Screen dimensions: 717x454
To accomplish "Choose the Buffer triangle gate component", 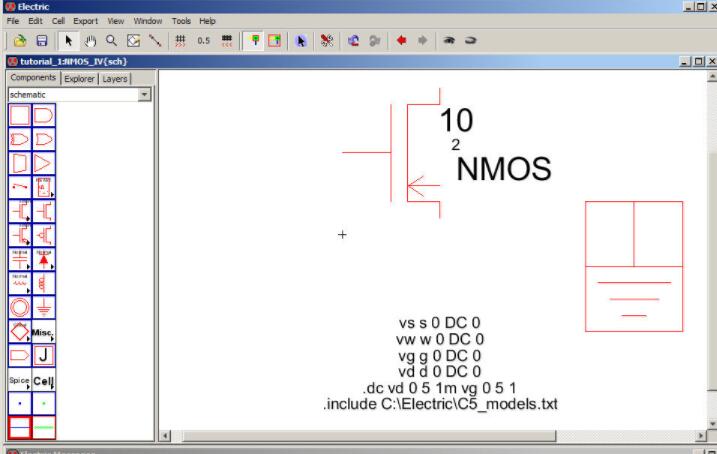I will coord(45,162).
